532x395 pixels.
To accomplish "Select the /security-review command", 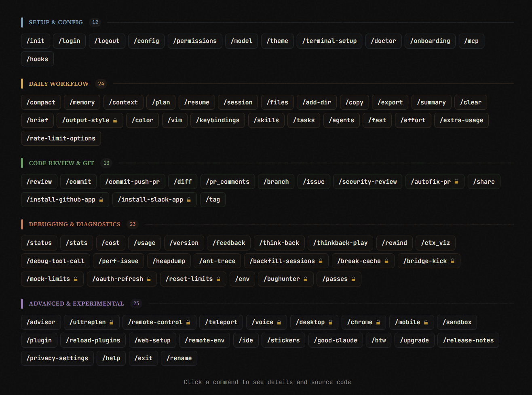I will (367, 182).
